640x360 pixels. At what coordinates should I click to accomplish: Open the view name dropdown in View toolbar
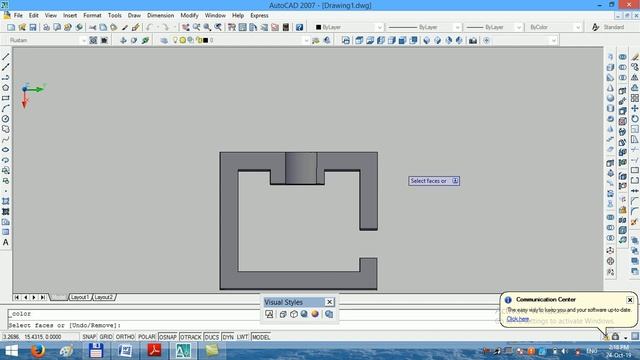point(553,40)
